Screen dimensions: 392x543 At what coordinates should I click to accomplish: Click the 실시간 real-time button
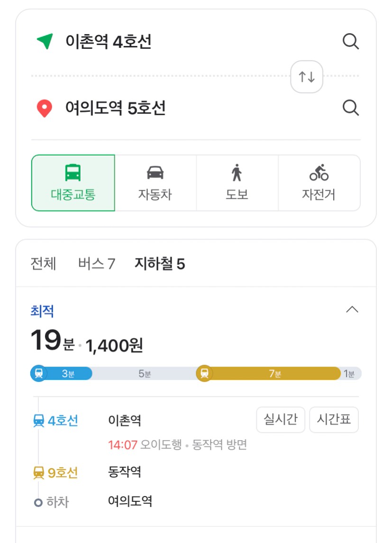pos(281,419)
